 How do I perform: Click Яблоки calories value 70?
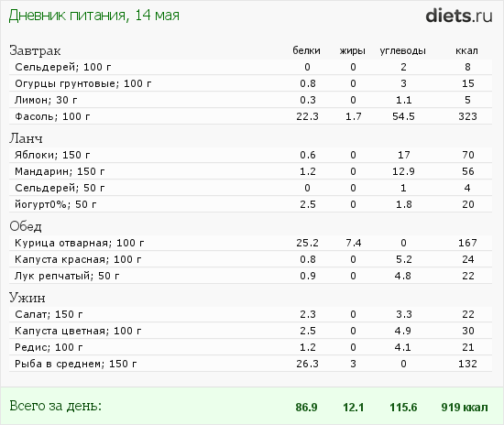(468, 155)
